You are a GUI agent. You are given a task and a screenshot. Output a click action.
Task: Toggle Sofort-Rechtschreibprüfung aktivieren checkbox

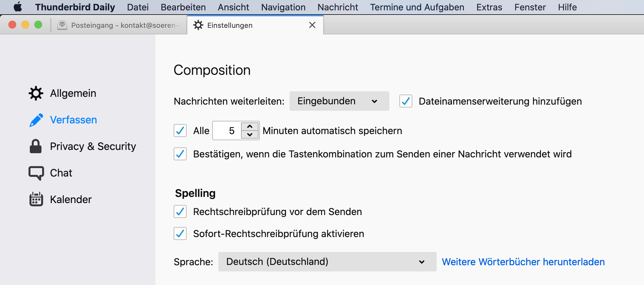(x=180, y=234)
